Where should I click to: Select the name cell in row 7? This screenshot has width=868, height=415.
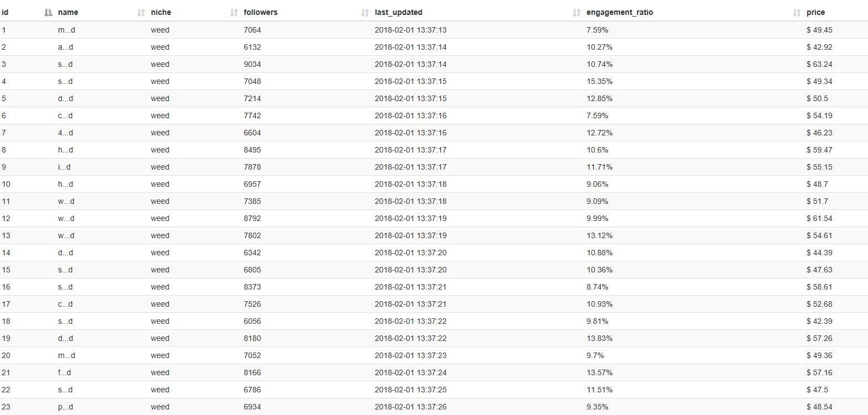(x=65, y=133)
